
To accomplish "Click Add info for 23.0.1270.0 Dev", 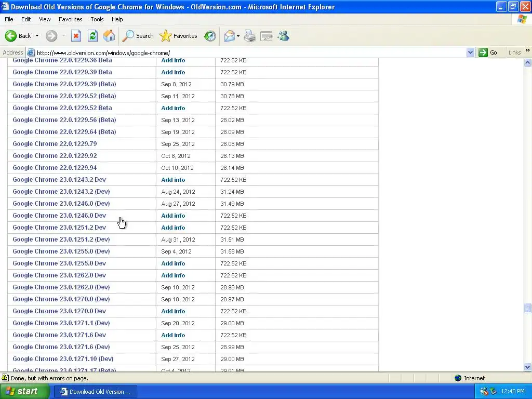I will tap(173, 311).
